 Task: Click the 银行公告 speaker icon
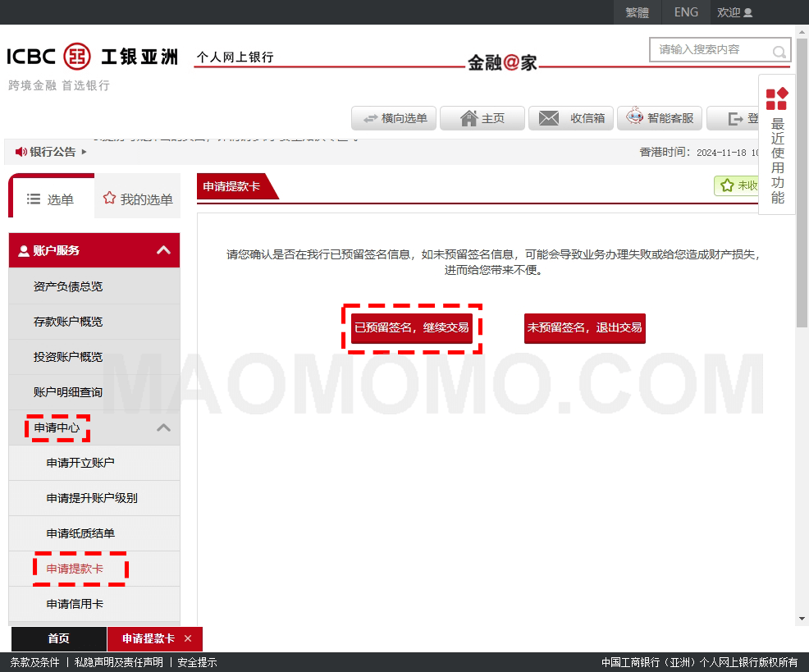[21, 152]
